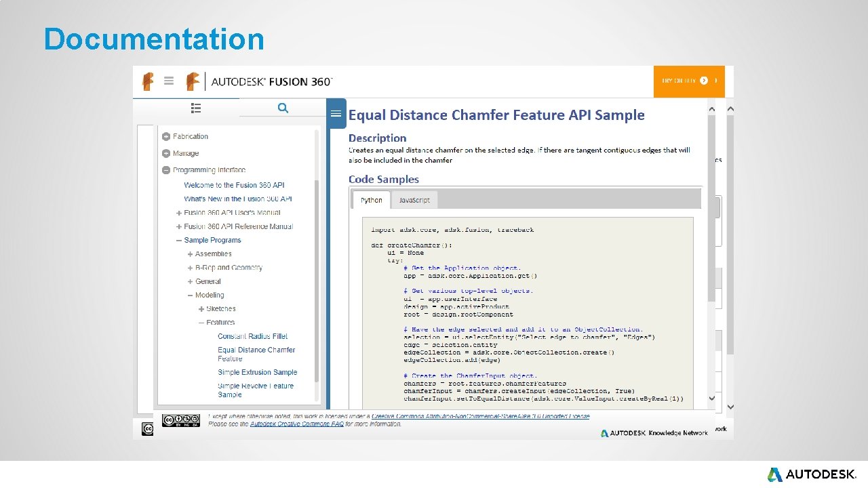Screen dimensions: 868x488
Task: Click the content pane up scroll arrow
Action: [x=711, y=108]
